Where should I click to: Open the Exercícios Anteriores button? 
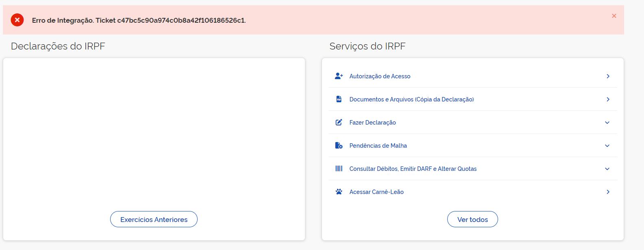pyautogui.click(x=154, y=220)
